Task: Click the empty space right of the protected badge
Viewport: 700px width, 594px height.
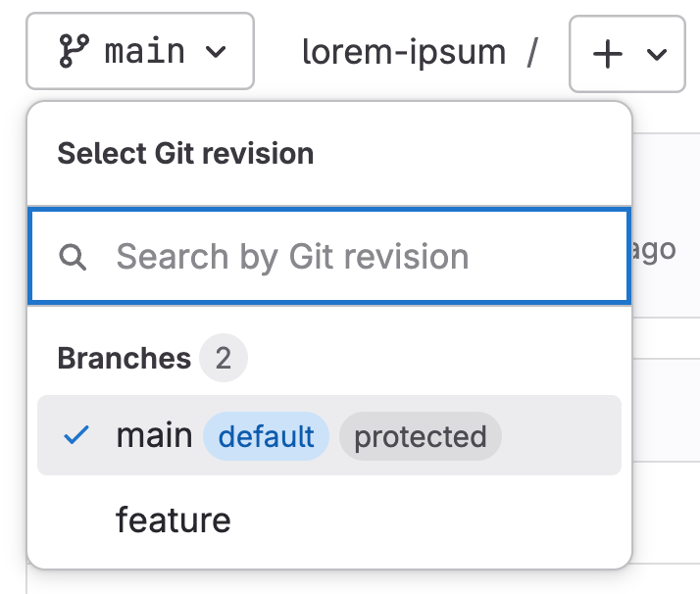Action: pos(559,436)
